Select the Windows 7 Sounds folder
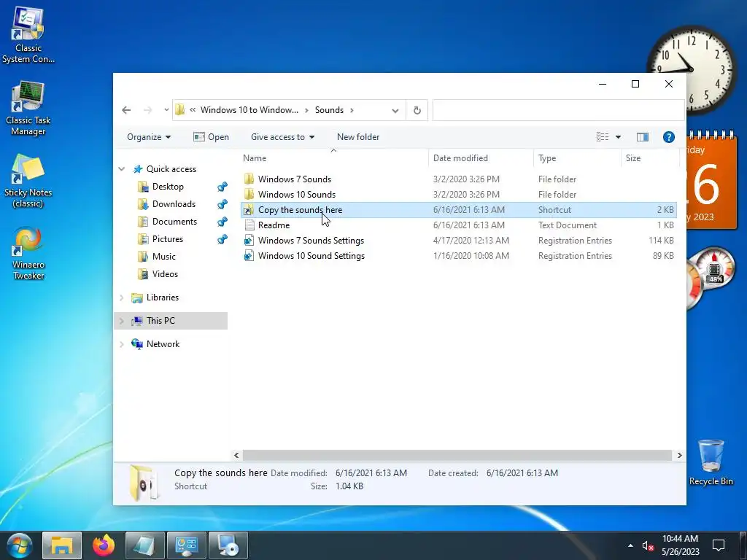This screenshot has height=560, width=747. coord(459,179)
